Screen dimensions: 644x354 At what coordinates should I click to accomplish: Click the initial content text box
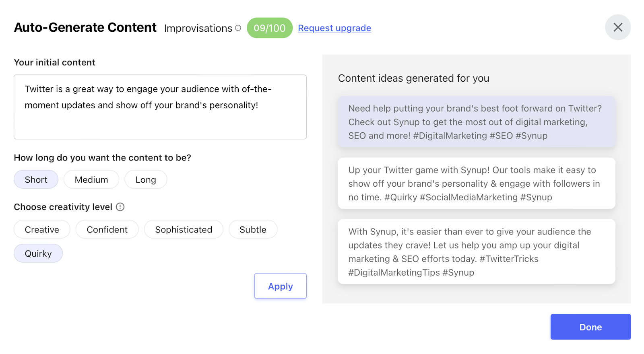tap(160, 107)
